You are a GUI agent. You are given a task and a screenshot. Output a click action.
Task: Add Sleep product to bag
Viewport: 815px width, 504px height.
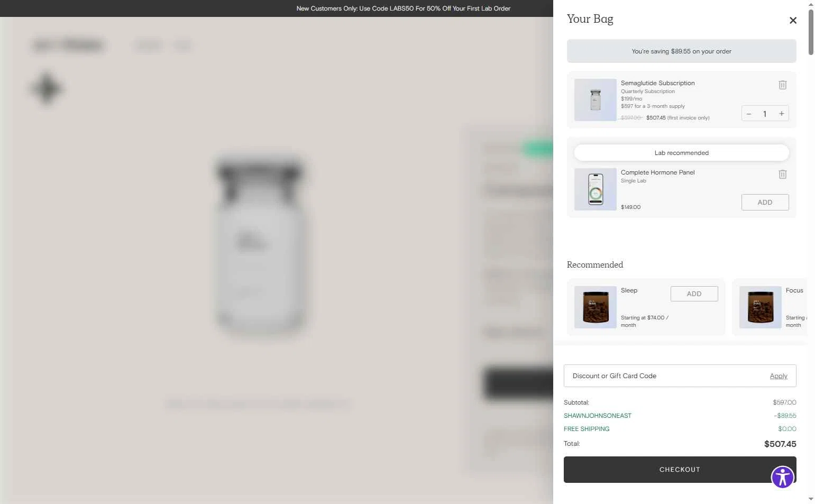coord(694,294)
